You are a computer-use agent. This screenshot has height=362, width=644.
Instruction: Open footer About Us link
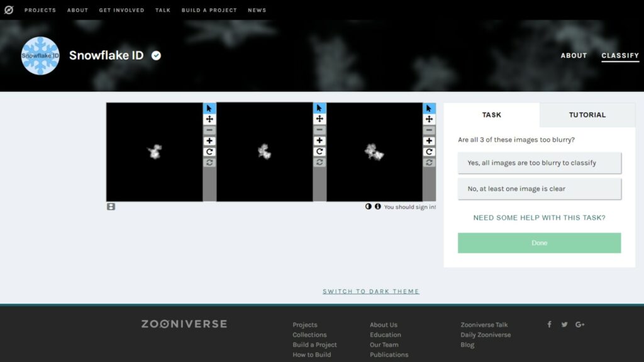click(x=384, y=325)
